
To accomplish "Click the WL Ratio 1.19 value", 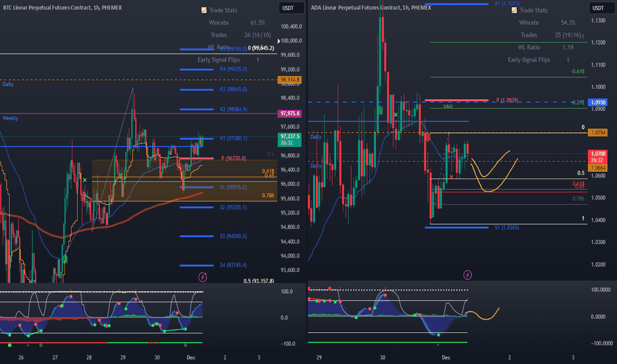I will (x=568, y=47).
